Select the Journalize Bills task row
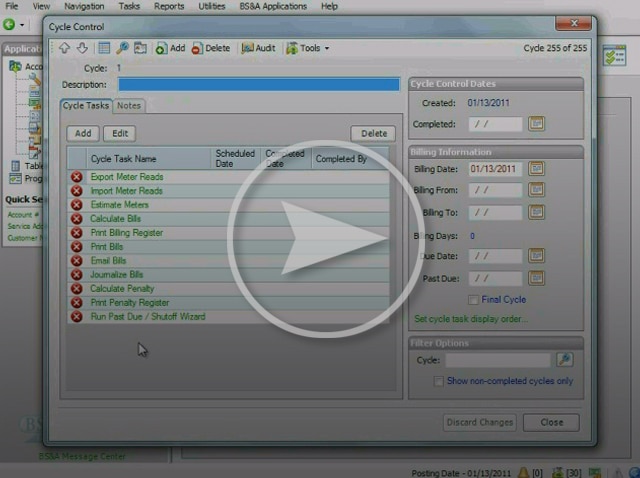 coord(228,275)
